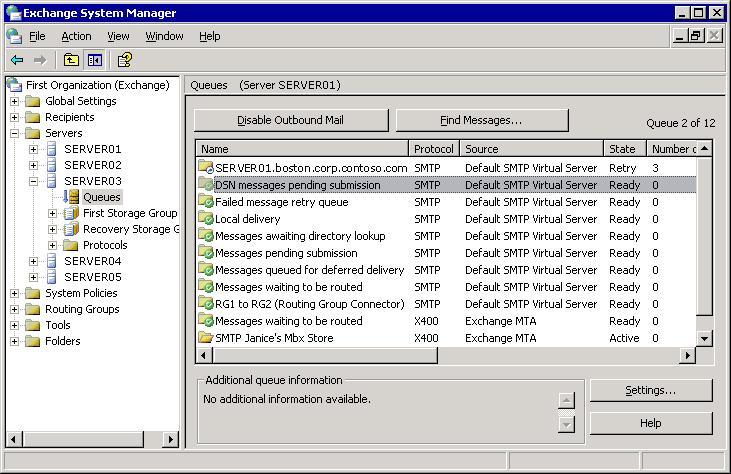Sort queues by State column header

pos(625,149)
